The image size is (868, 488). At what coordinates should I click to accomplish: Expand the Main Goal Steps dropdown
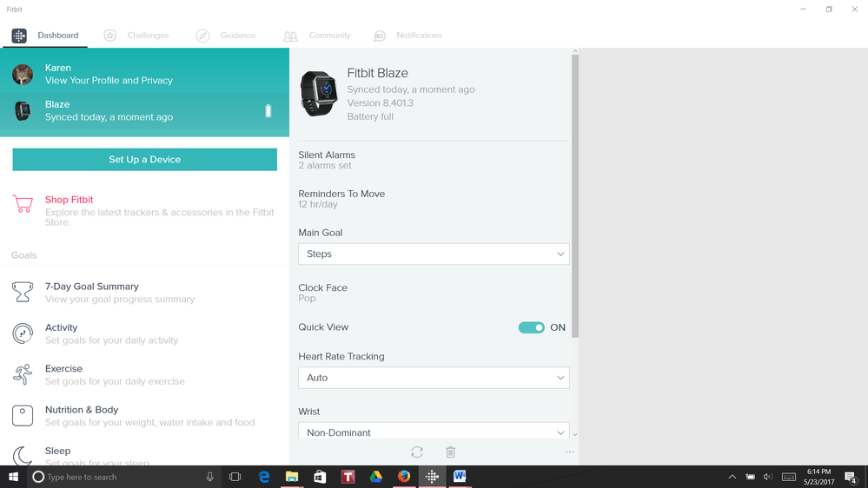434,254
